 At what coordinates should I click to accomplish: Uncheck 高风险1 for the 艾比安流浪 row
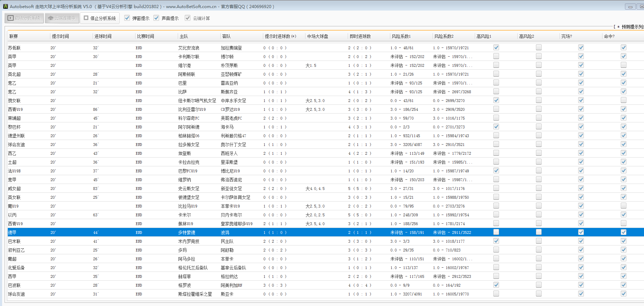click(496, 47)
